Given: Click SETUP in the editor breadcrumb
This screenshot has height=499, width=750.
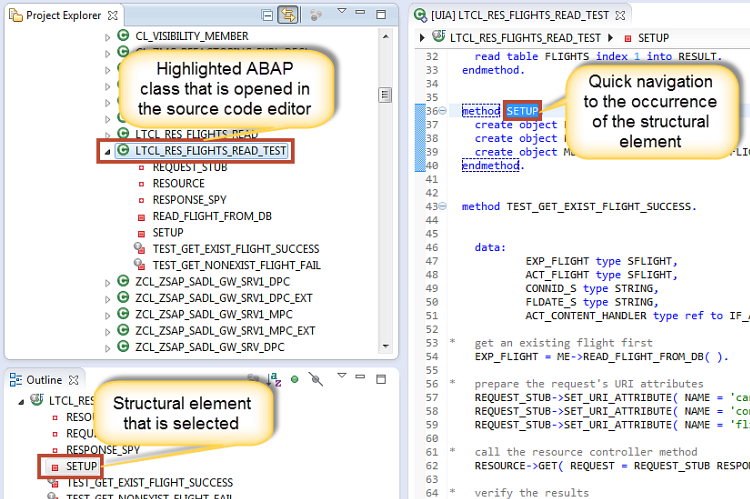Looking at the screenshot, I should pyautogui.click(x=653, y=38).
